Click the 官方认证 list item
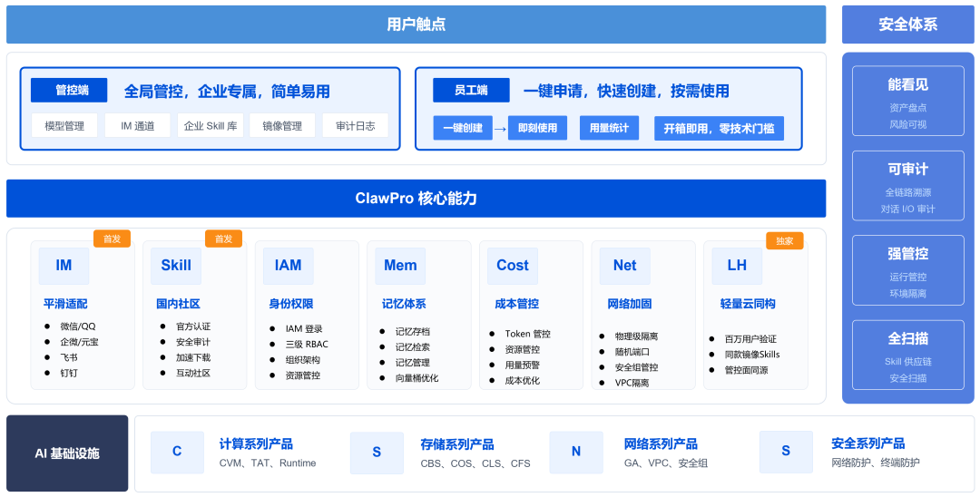 (x=193, y=326)
